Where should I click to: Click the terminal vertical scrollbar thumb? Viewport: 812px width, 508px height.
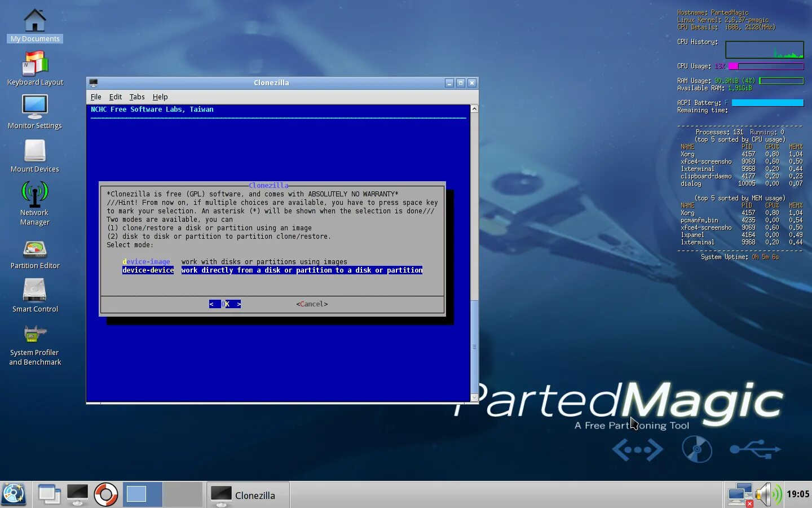pyautogui.click(x=474, y=347)
